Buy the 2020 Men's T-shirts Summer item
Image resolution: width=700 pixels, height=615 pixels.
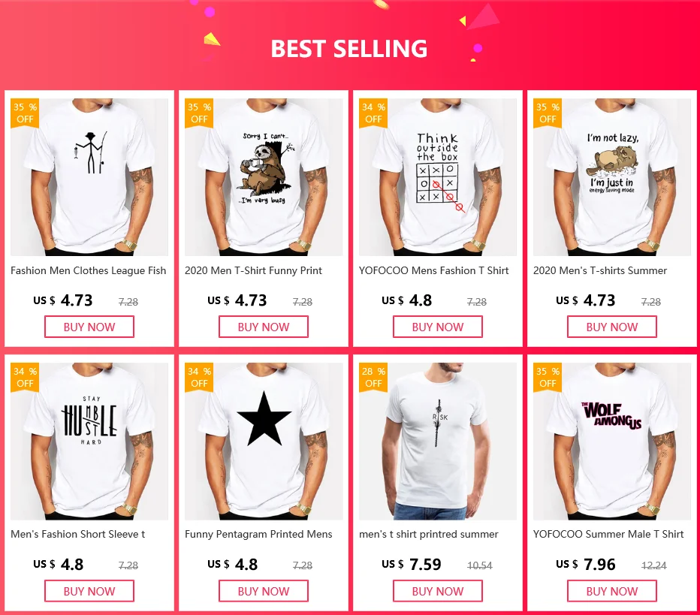tap(612, 327)
